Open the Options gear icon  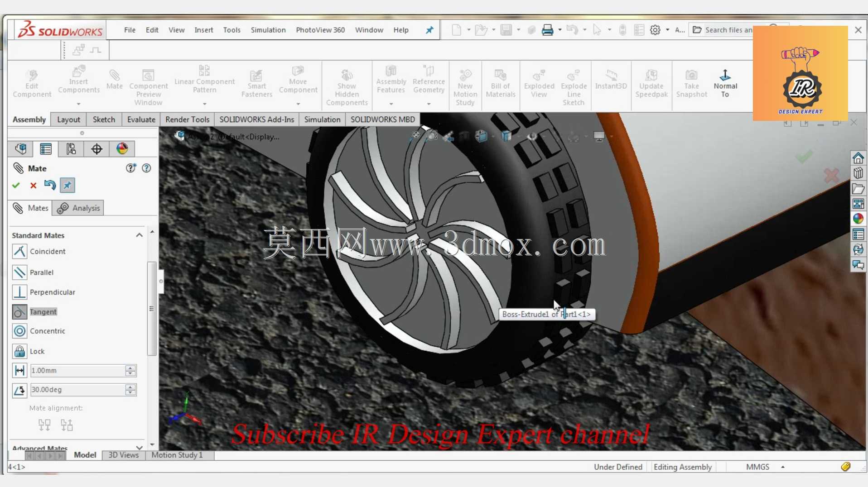[x=655, y=30]
